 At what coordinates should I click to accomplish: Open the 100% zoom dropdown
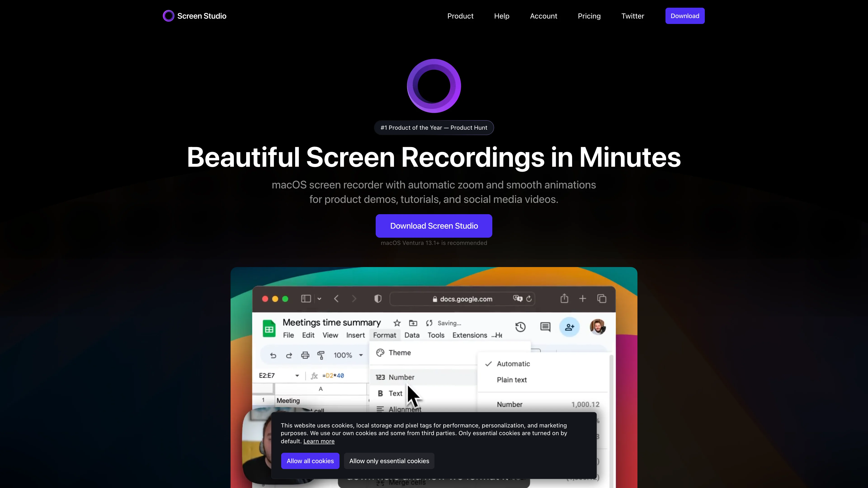(x=348, y=355)
